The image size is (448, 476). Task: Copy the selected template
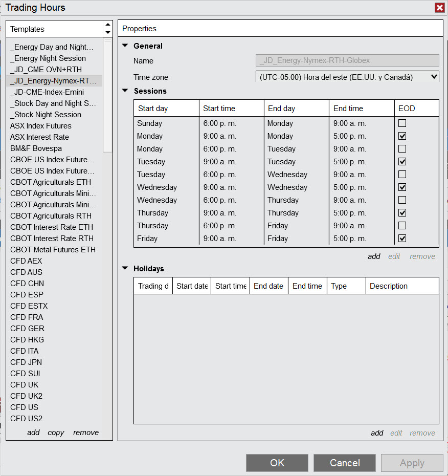click(x=56, y=432)
